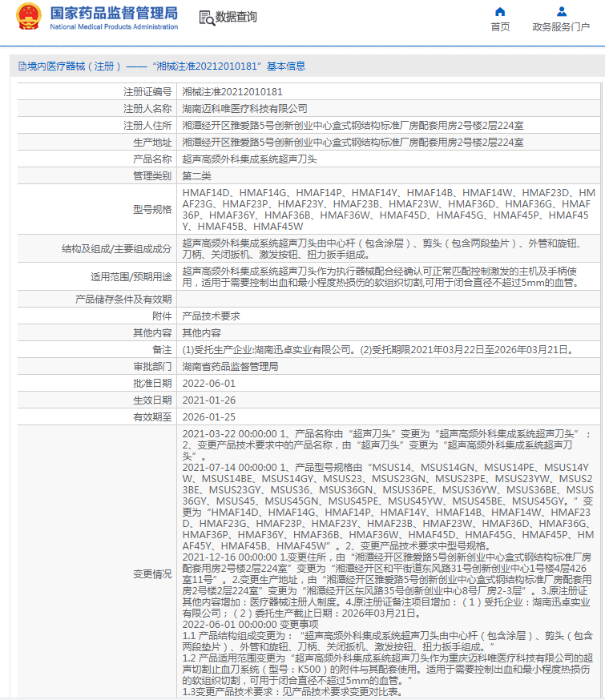Click the 适用范围/预期用途 description value

coord(381,277)
